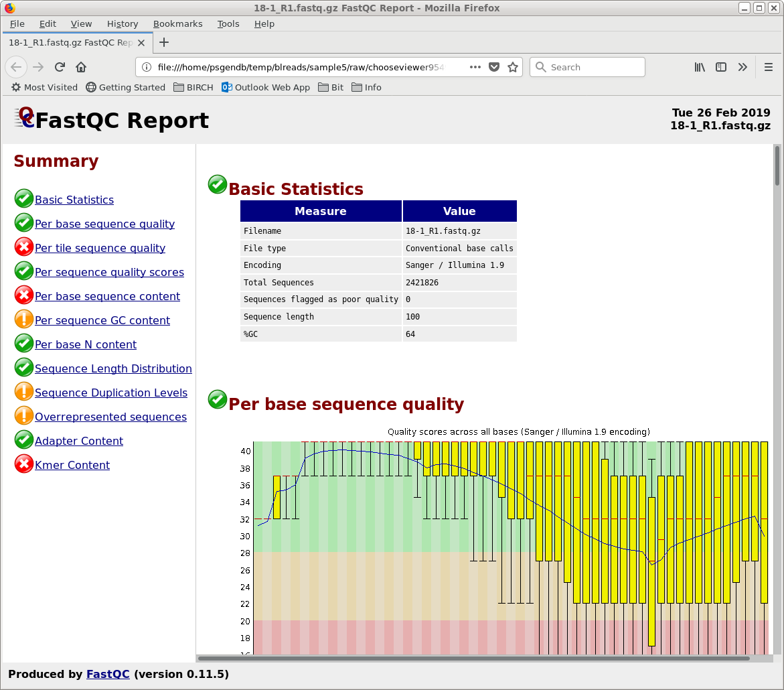The image size is (784, 690).
Task: Bookmark this page with the star icon
Action: [x=513, y=67]
